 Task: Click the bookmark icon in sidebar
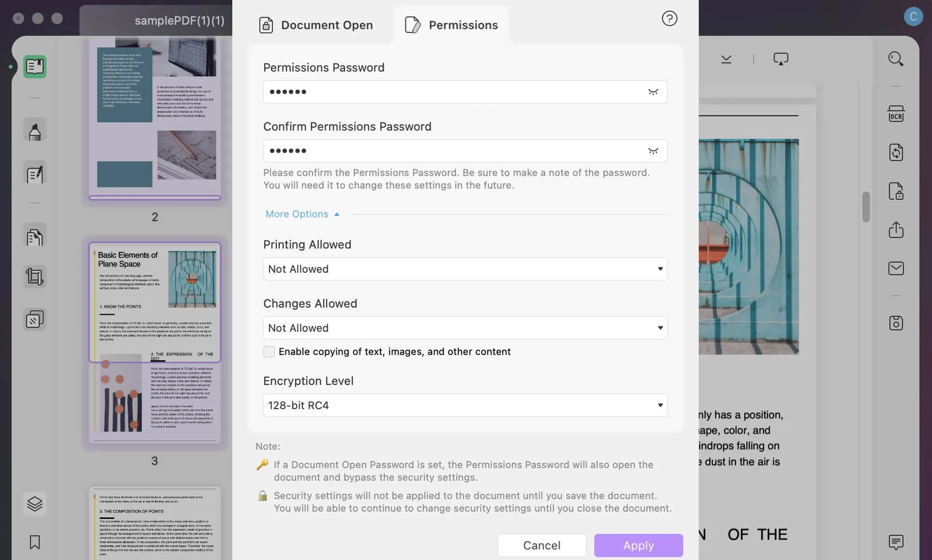[34, 542]
